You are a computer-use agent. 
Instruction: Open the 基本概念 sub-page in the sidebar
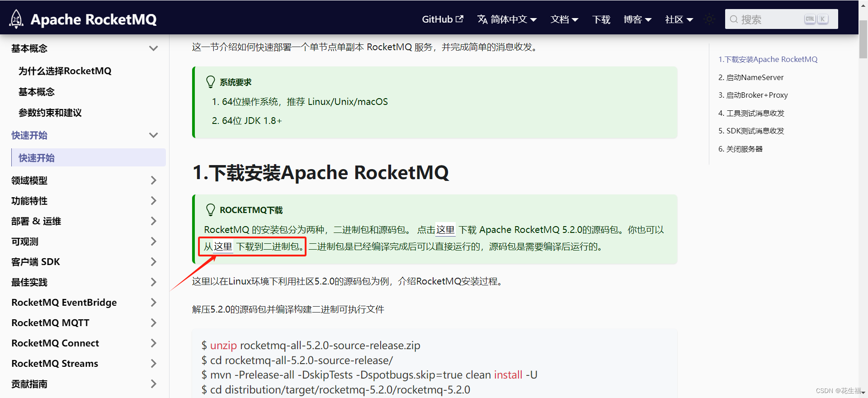tap(36, 92)
